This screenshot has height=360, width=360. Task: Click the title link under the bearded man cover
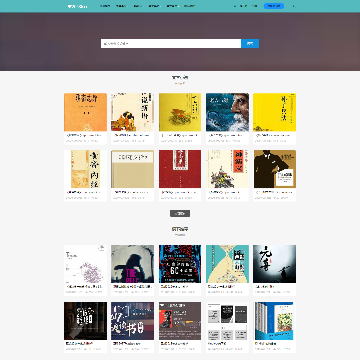tap(225, 135)
